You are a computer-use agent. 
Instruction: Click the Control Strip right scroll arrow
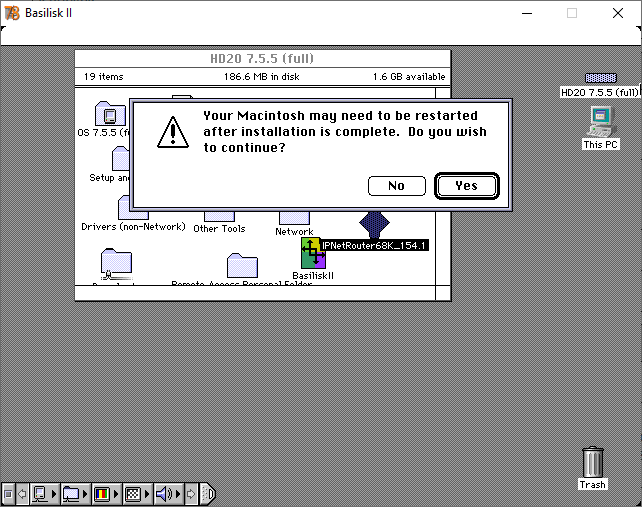coord(191,494)
